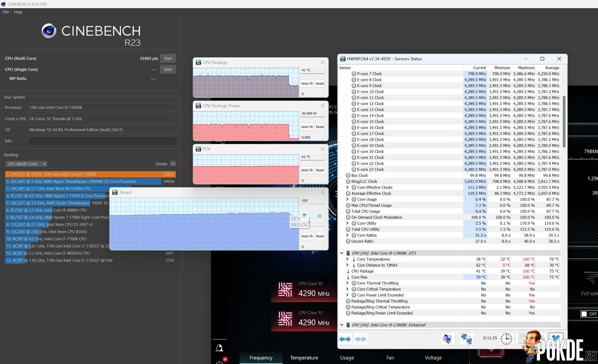Close the PCH graph window

point(323,149)
